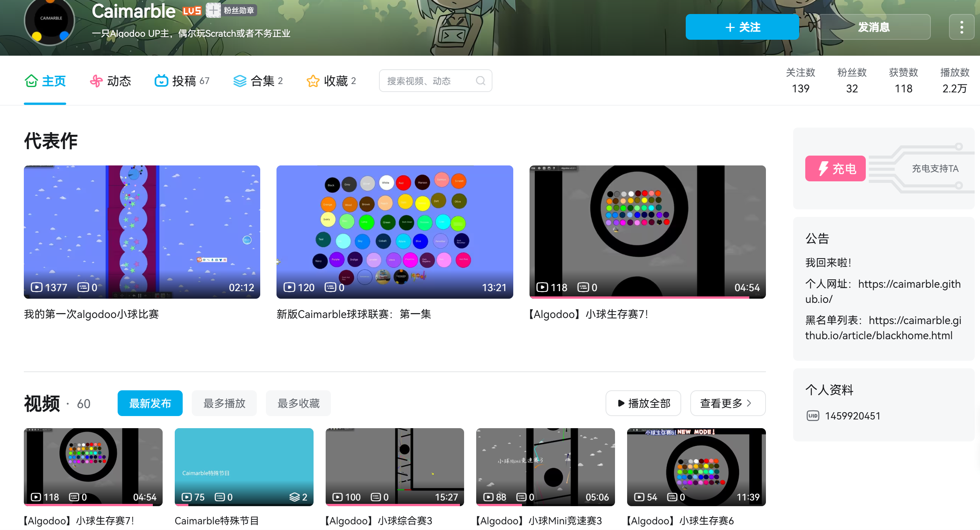980x530 pixels.
Task: Open the 小球Mini竞速赛3 video thumbnail
Action: click(x=545, y=467)
